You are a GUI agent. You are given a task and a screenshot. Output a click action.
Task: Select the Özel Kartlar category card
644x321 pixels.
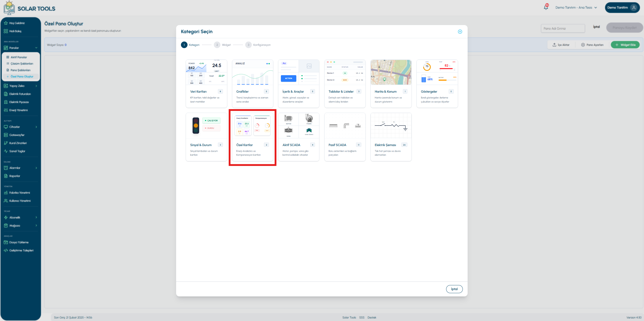tap(252, 137)
